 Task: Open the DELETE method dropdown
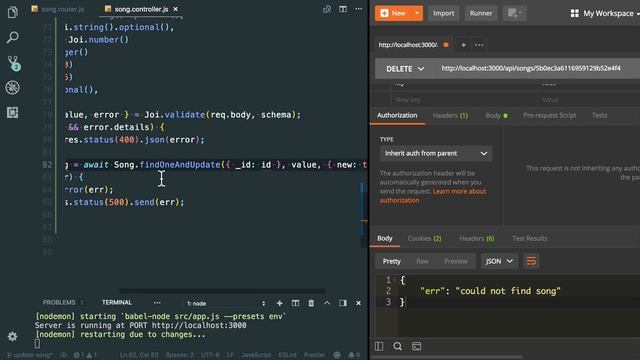coord(405,69)
